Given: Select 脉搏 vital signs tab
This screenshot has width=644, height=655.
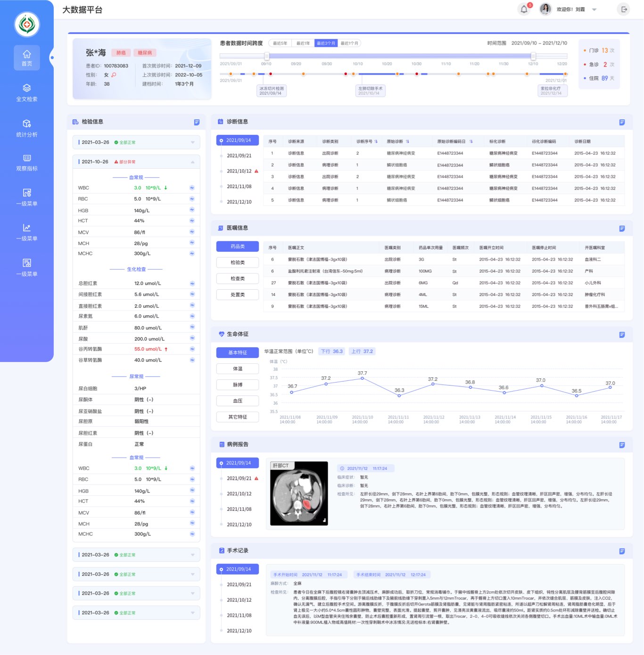Looking at the screenshot, I should click(x=238, y=385).
